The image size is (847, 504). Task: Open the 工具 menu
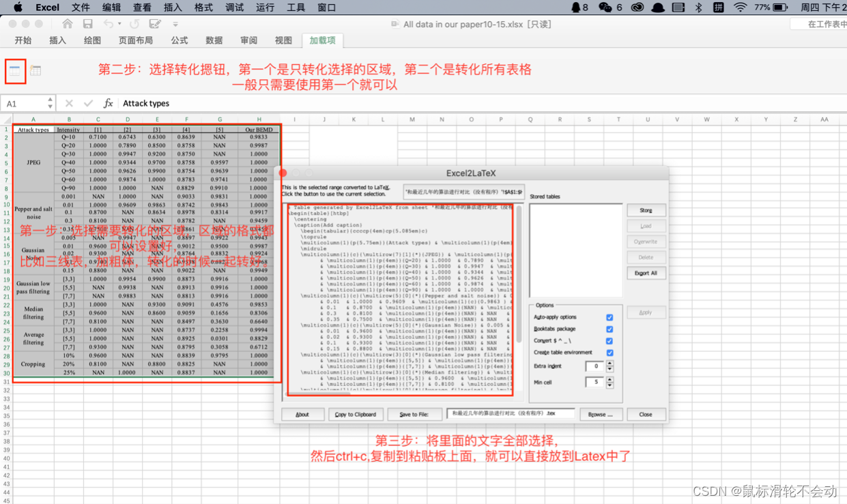click(x=296, y=8)
